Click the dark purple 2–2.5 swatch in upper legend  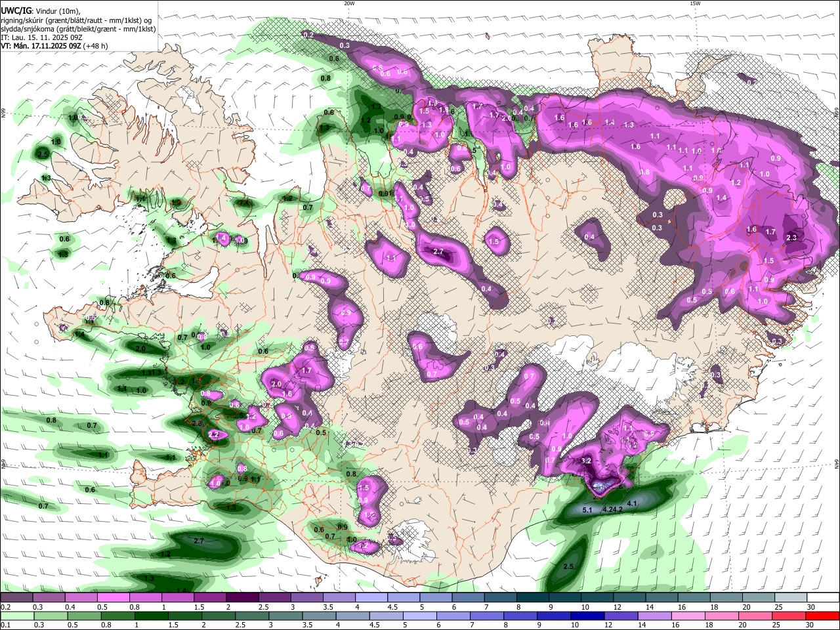click(242, 597)
